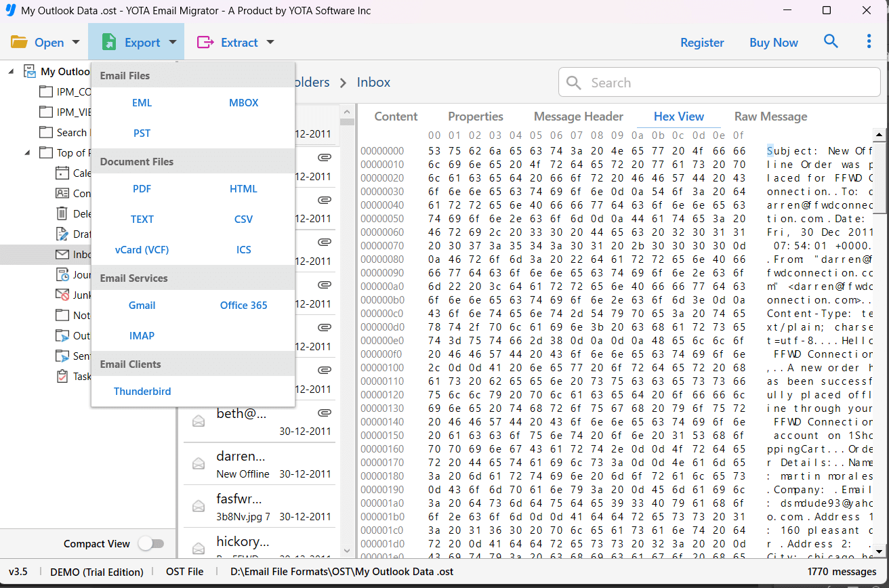Screen dimensions: 889x588
Task: Choose MBOX export format
Action: pos(244,103)
